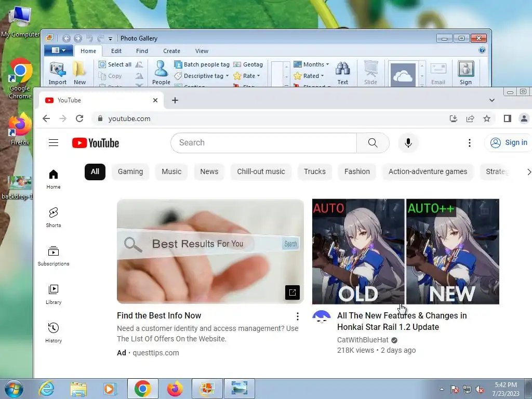
Task: Open Honkai Star Rail 1.2 Update video title
Action: (402, 321)
